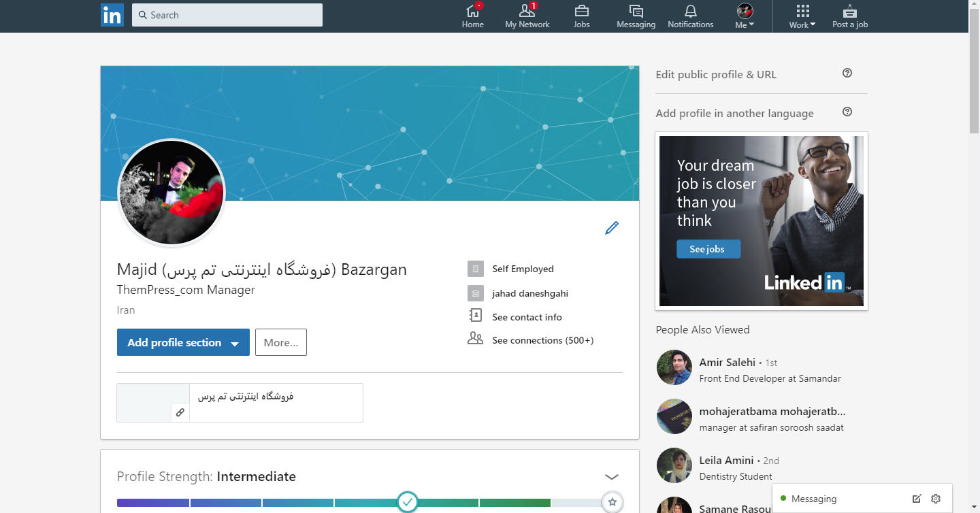Click Leila Amini's avatar

[x=674, y=465]
